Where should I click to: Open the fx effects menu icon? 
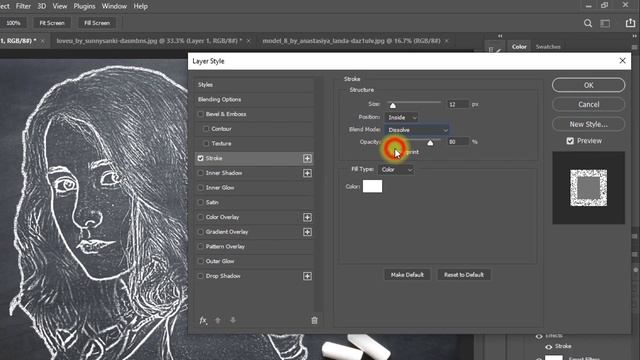coord(203,320)
